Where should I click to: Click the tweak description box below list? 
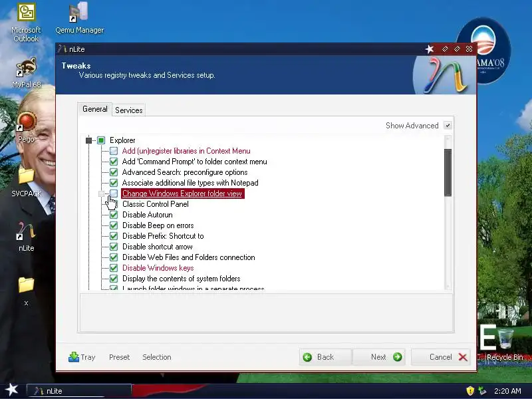(267, 313)
